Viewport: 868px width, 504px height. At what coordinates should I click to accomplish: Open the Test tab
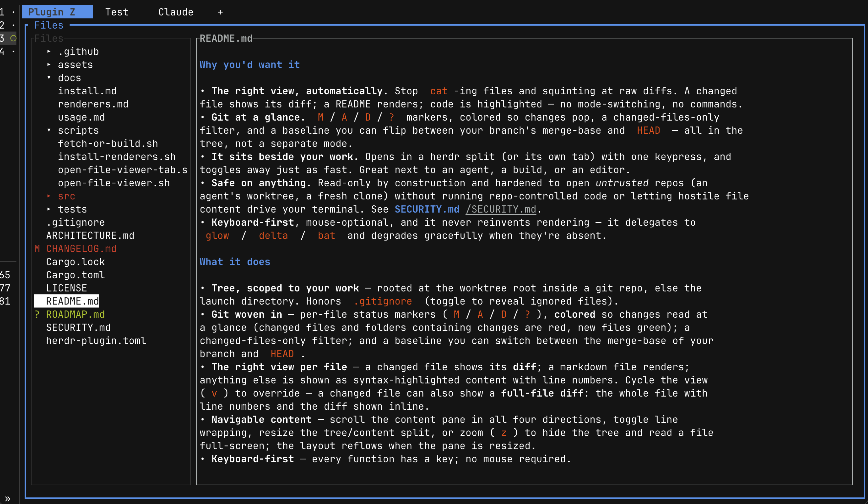point(117,12)
